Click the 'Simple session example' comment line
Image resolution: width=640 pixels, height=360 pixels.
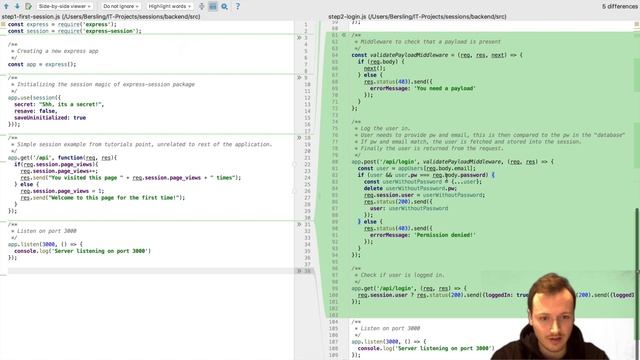[x=141, y=144]
